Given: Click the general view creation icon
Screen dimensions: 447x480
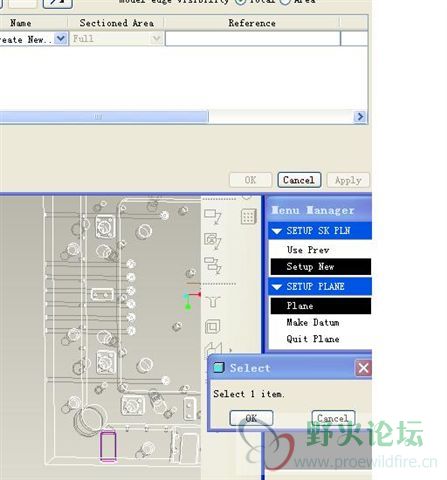Looking at the screenshot, I should (213, 216).
